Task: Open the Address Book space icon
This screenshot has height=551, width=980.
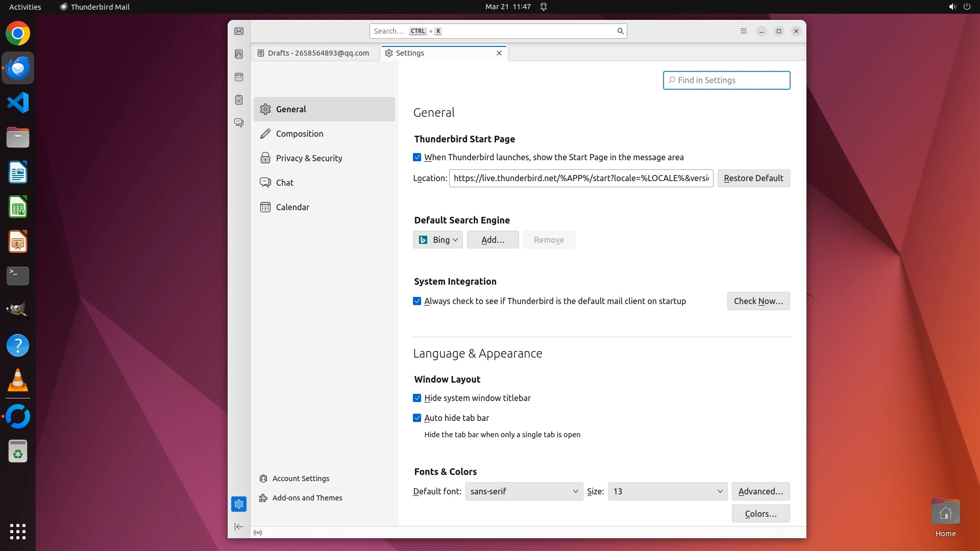Action: point(239,54)
